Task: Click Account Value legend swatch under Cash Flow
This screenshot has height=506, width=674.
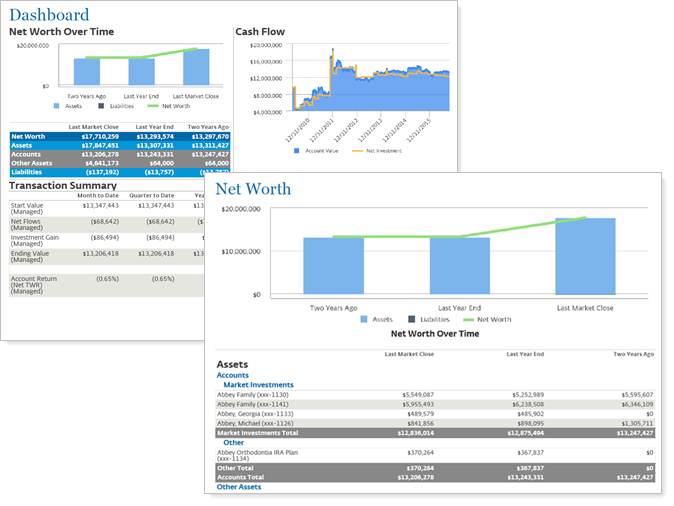Action: coord(297,151)
